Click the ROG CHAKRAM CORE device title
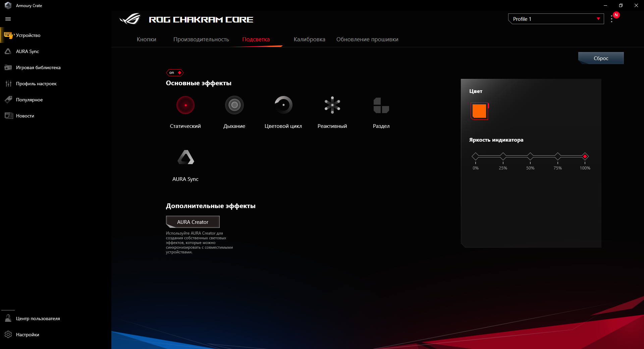Viewport: 644px width, 349px height. pyautogui.click(x=201, y=19)
